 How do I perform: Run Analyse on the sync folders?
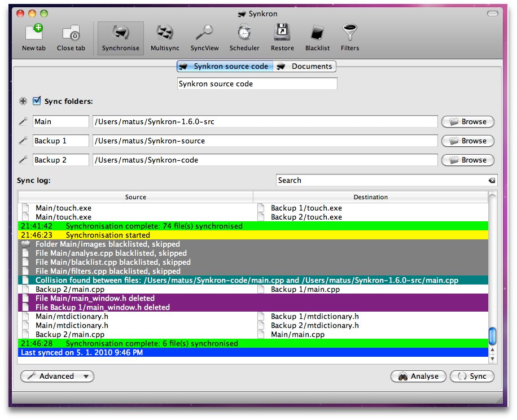418,376
